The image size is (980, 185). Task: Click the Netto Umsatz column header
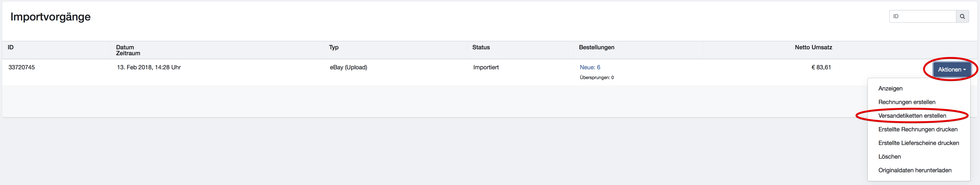(813, 47)
